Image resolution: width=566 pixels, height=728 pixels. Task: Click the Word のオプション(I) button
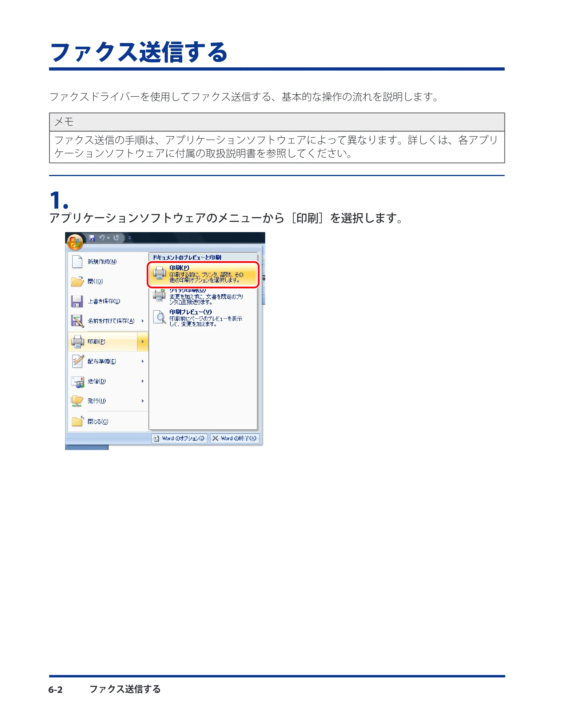tap(179, 438)
